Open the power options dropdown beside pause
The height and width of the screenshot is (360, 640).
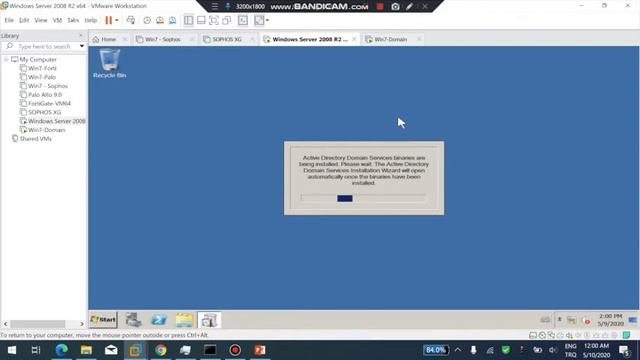(117, 20)
